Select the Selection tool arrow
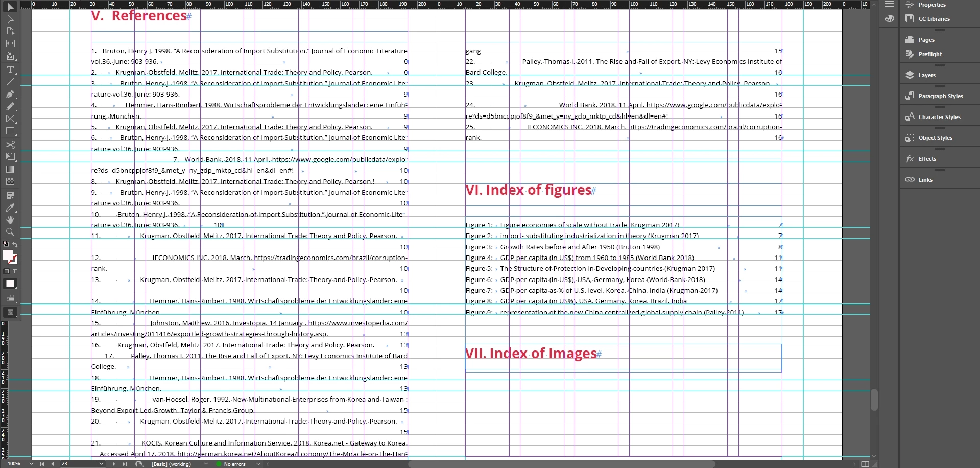This screenshot has height=468, width=980. coord(10,7)
